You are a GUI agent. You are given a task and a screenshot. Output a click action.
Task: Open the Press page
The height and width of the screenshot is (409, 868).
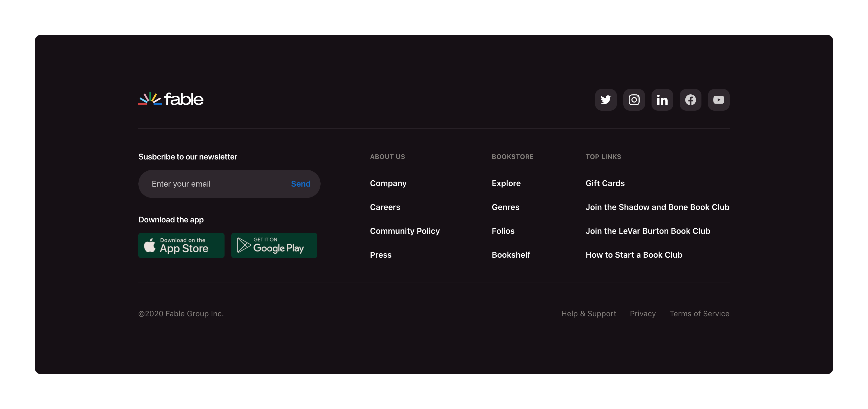pos(380,255)
